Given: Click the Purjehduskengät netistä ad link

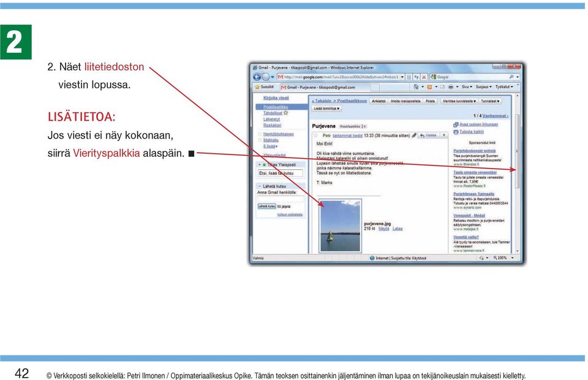Looking at the screenshot, I should pos(474,151).
